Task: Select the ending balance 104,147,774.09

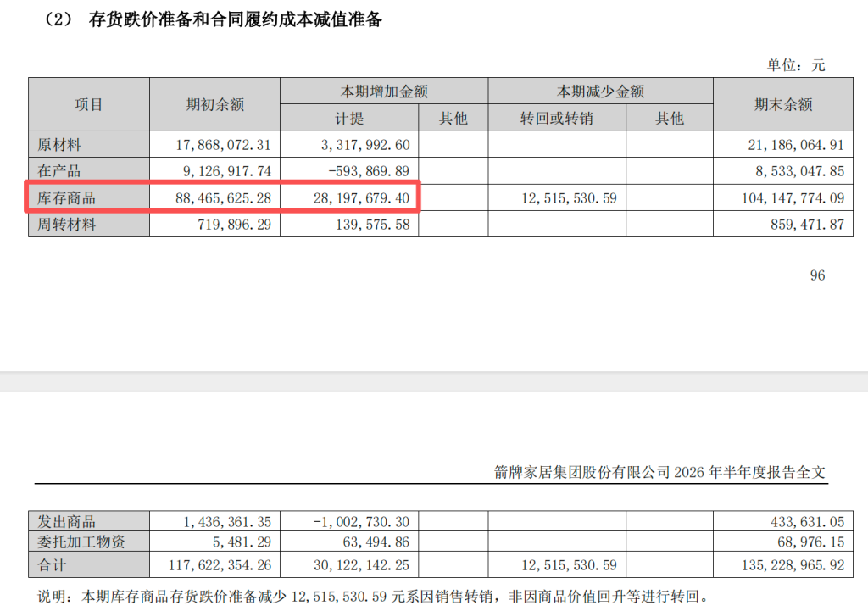Action: point(793,198)
